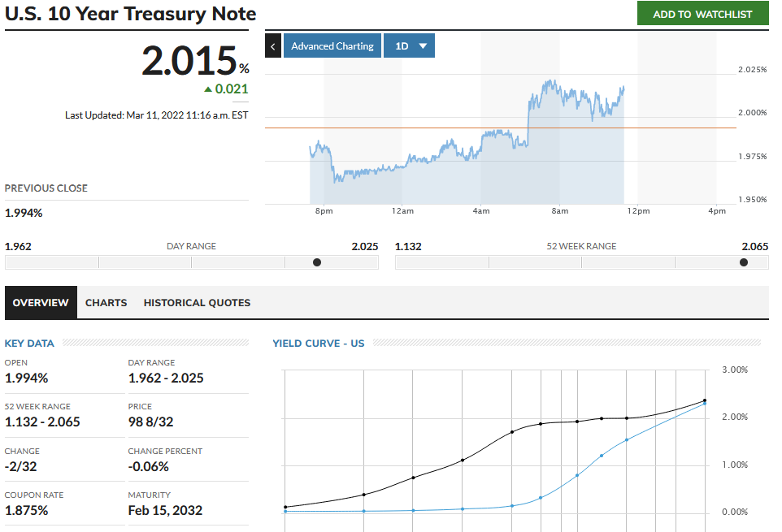Click the Previous Close value 1.994%
Image resolution: width=782 pixels, height=532 pixels.
coord(24,213)
